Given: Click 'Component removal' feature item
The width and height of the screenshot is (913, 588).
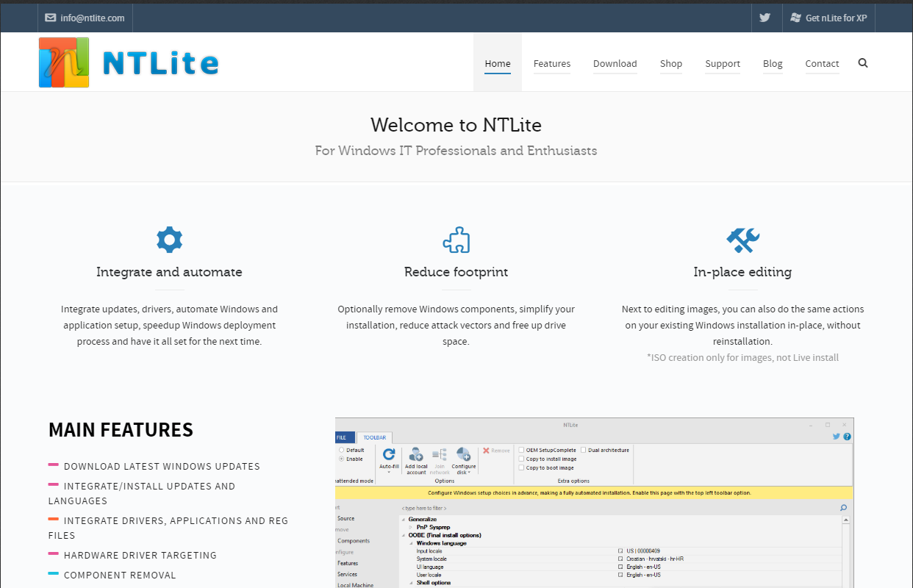Looking at the screenshot, I should tap(120, 575).
